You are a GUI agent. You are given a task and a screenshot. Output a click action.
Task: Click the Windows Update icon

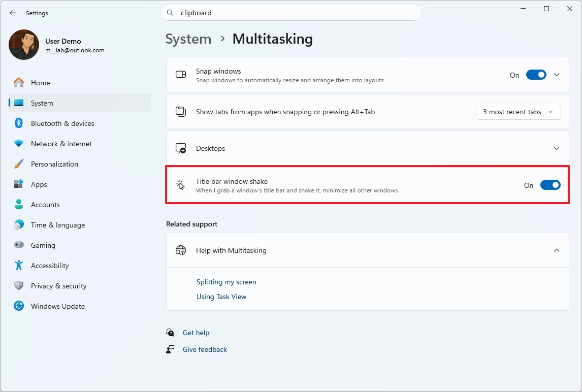click(19, 306)
